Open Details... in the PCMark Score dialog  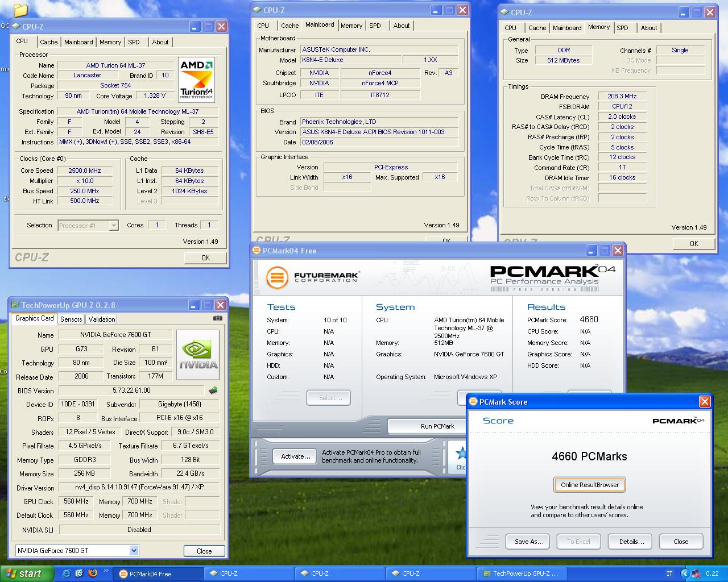click(631, 542)
